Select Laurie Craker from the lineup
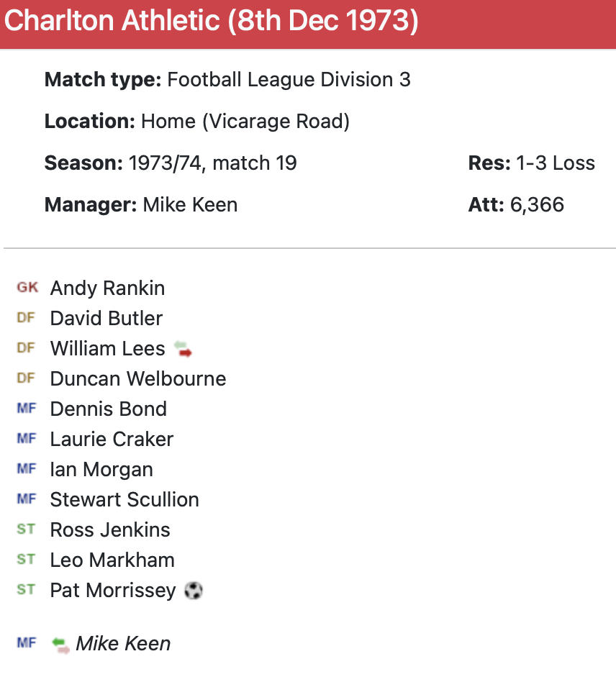 tap(112, 439)
